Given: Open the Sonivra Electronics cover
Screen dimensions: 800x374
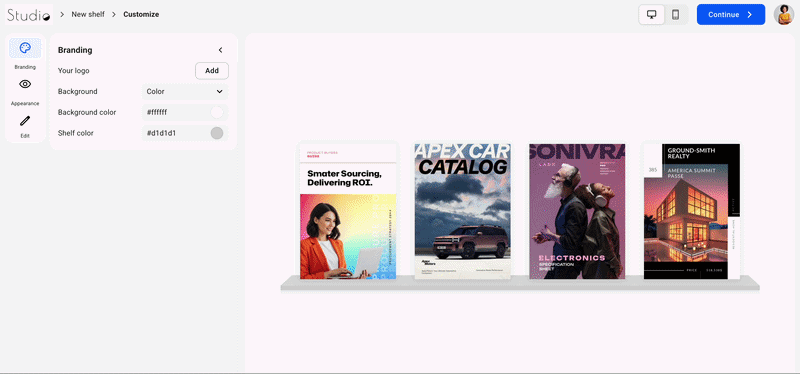Looking at the screenshot, I should [577, 211].
